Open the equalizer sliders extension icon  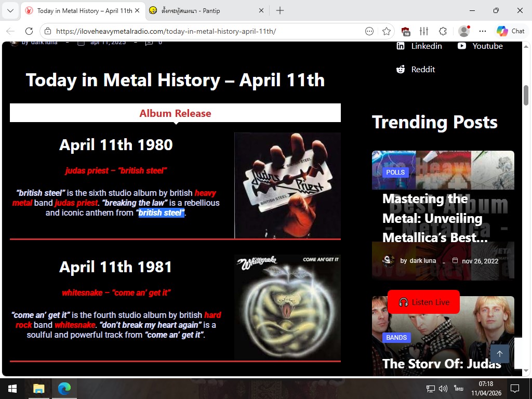pyautogui.click(x=424, y=31)
